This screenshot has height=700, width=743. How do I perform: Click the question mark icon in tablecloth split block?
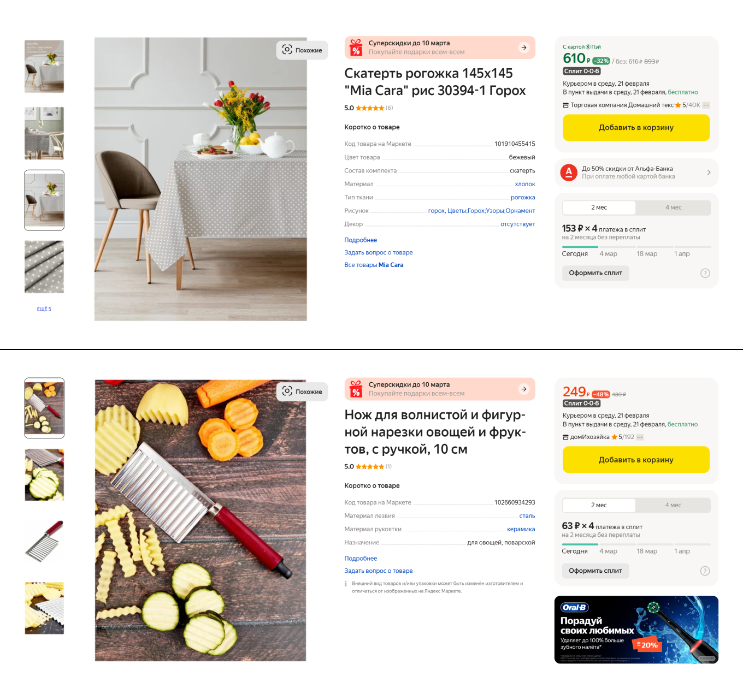coord(705,273)
